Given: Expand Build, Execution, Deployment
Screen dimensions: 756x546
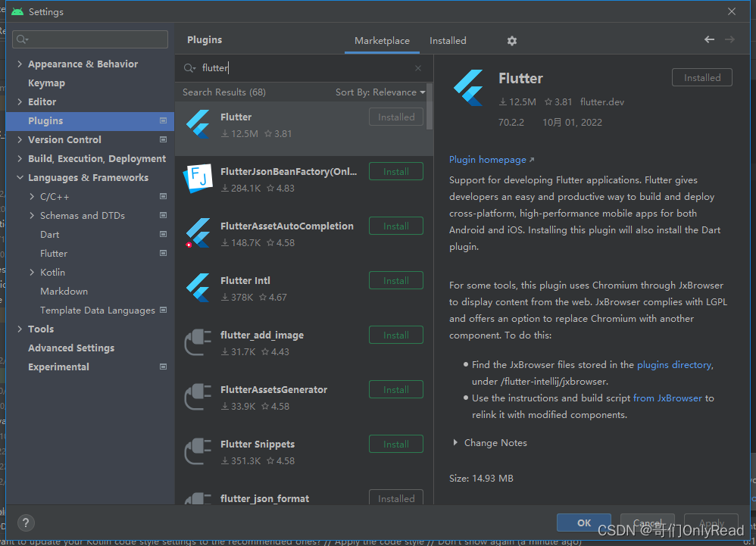Looking at the screenshot, I should click(x=20, y=158).
